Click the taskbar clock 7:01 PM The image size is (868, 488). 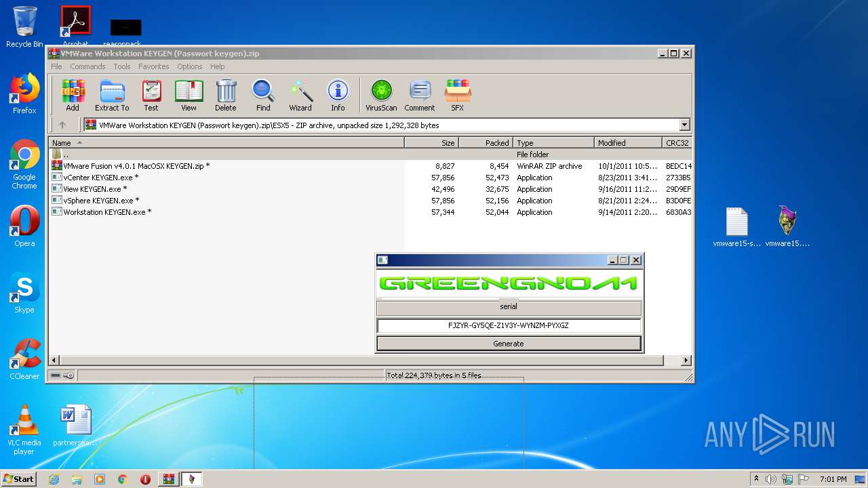coord(833,479)
